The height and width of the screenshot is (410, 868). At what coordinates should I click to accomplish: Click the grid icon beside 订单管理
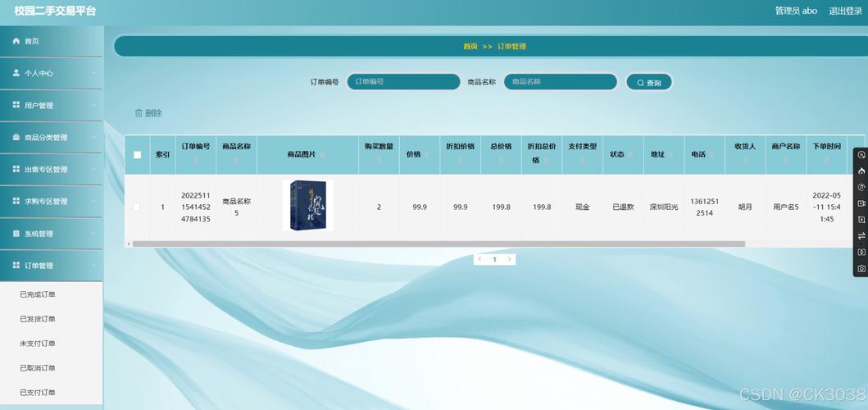point(16,266)
